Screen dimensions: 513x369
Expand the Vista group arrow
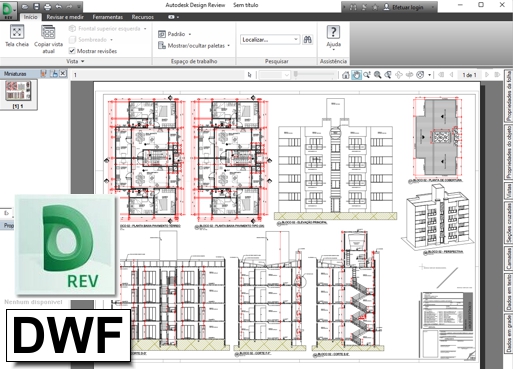83,61
